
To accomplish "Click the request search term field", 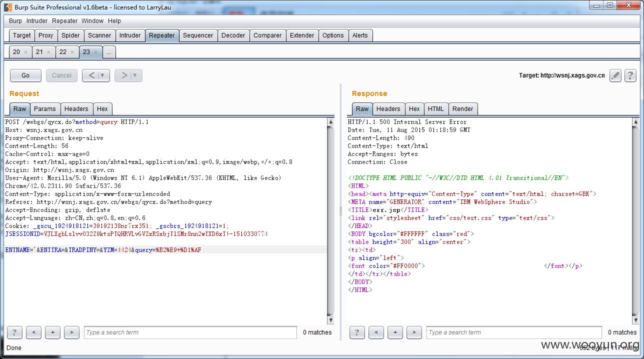I will tap(190, 332).
